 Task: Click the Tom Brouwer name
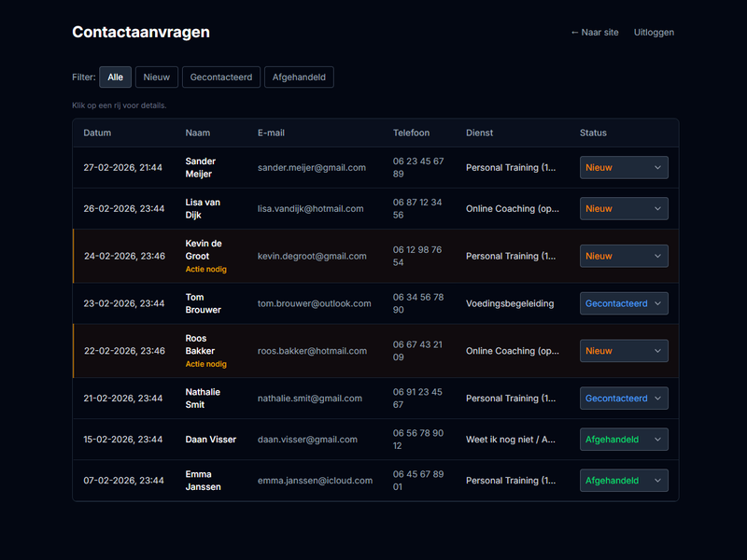(203, 303)
